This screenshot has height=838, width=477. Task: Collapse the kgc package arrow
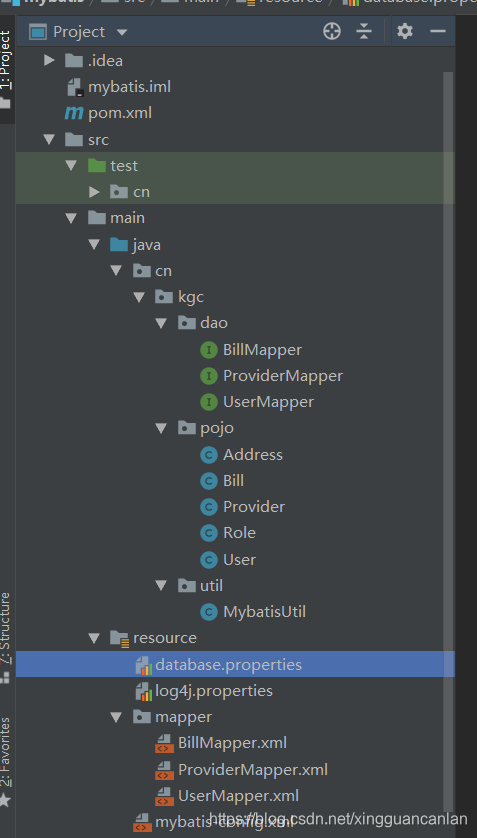139,297
